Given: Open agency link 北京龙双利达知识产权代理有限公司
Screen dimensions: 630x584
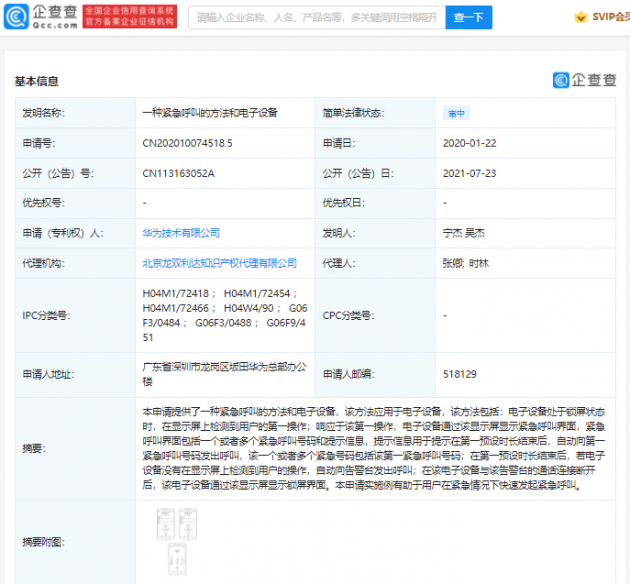Looking at the screenshot, I should click(x=220, y=263).
